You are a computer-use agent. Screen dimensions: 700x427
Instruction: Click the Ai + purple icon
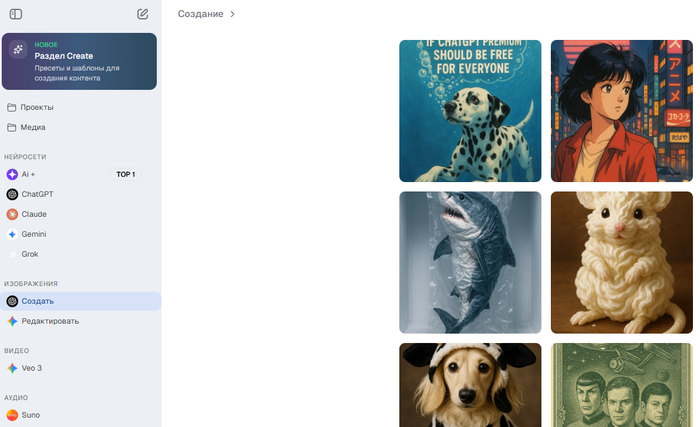pos(12,174)
